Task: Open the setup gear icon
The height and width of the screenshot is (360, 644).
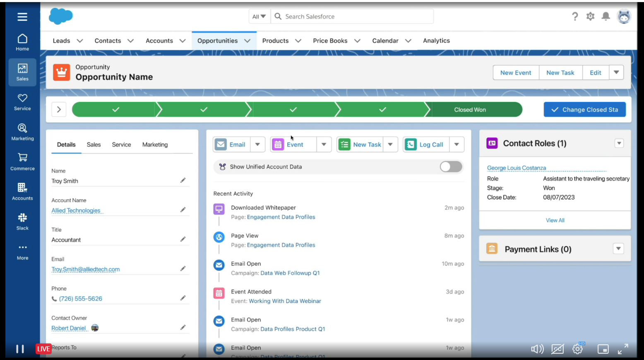Action: click(590, 16)
